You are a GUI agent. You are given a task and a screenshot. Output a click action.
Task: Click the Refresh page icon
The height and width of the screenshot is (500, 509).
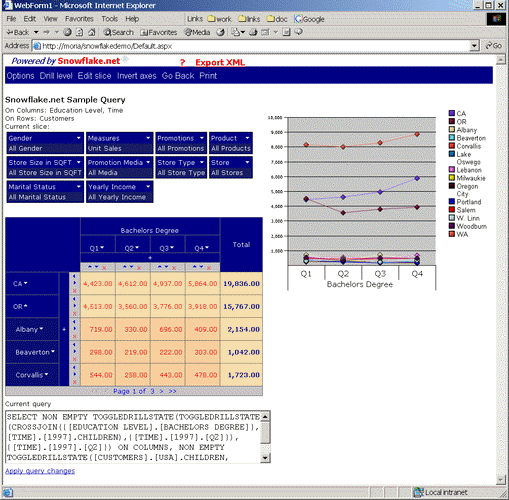tap(79, 32)
